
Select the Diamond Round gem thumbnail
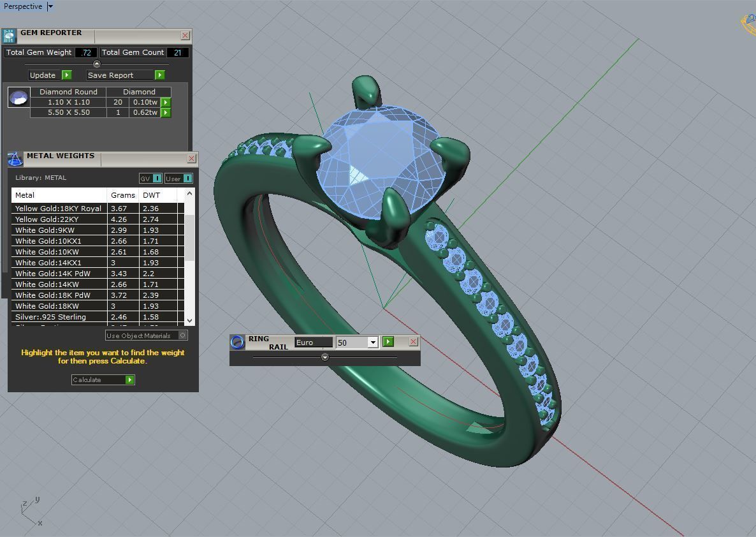(x=18, y=97)
